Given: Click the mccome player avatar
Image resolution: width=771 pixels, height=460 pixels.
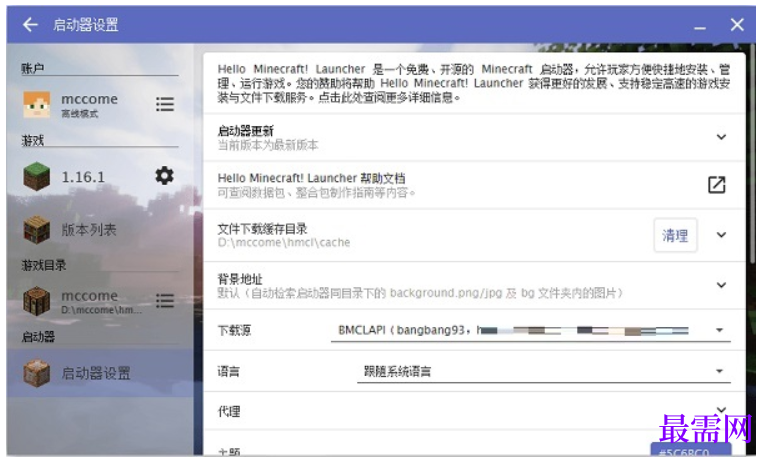Looking at the screenshot, I should [37, 104].
